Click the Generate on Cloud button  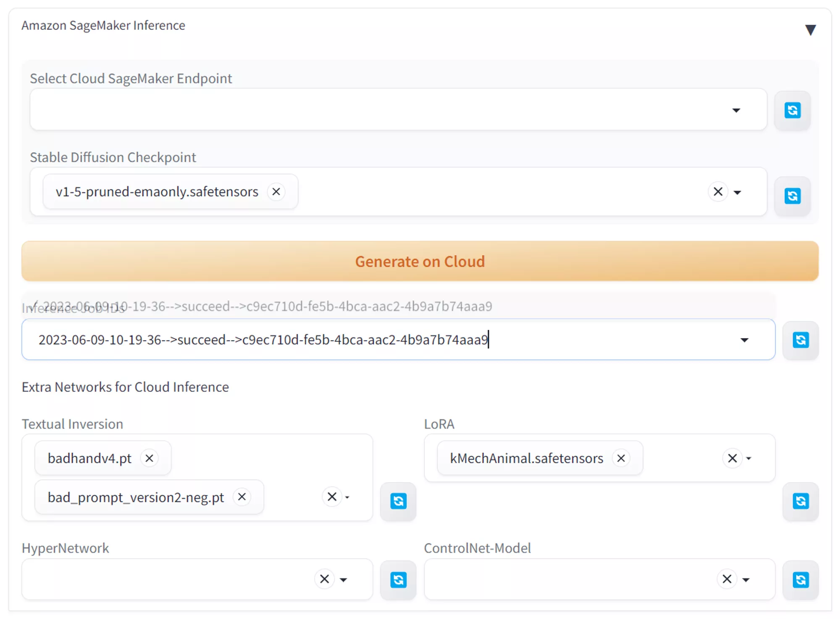(420, 261)
